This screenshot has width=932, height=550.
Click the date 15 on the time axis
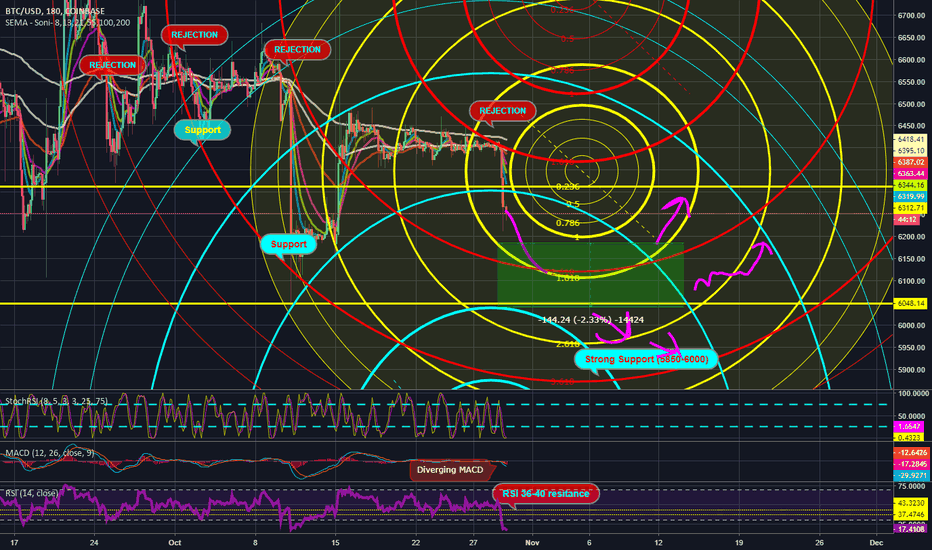click(x=335, y=542)
